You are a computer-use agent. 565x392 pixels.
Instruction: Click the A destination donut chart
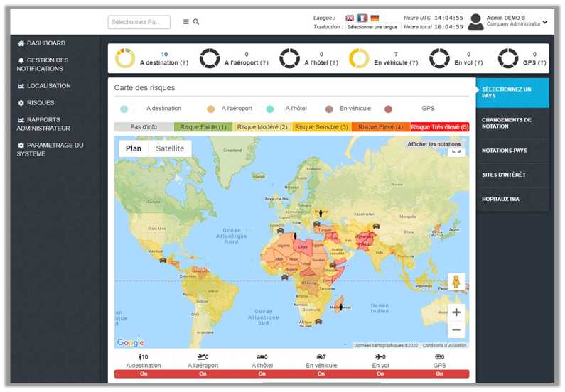124,58
